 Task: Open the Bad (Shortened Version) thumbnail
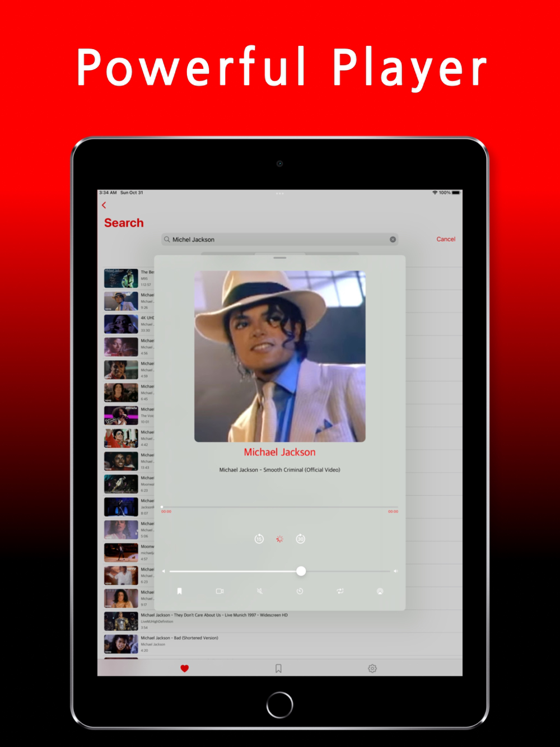point(121,645)
